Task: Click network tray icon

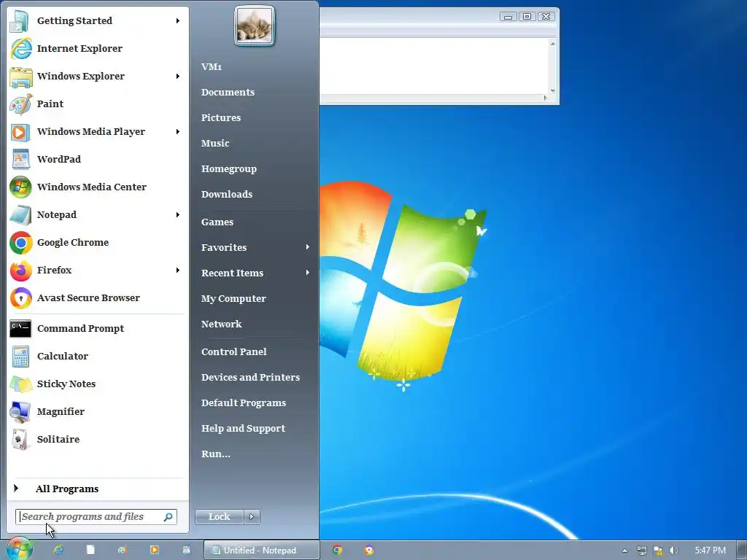Action: point(642,551)
